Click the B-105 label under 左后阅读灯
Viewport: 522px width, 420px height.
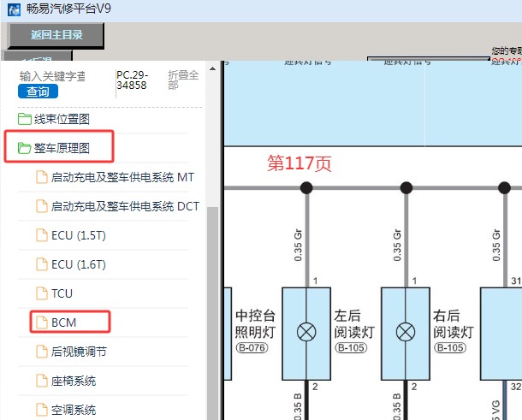pyautogui.click(x=351, y=348)
